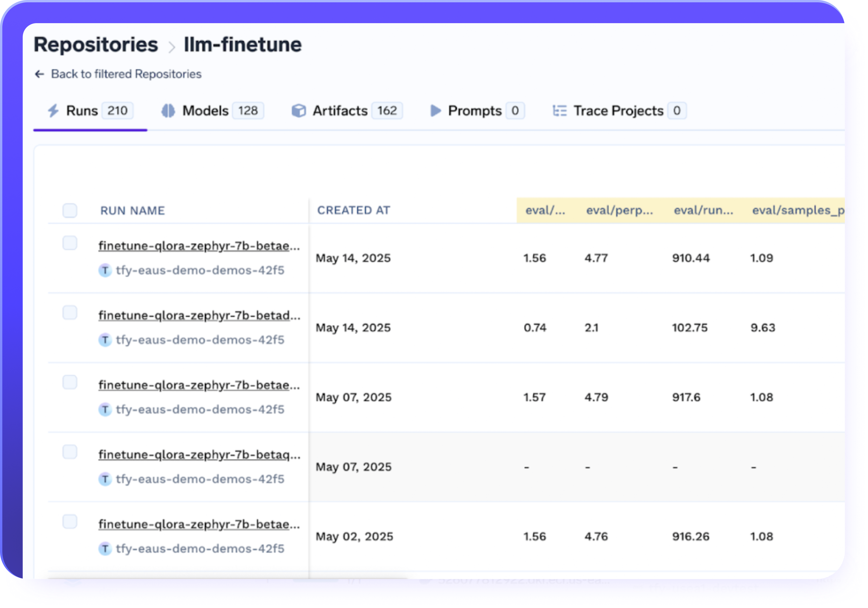Select checkbox for the betaq run

(x=70, y=452)
